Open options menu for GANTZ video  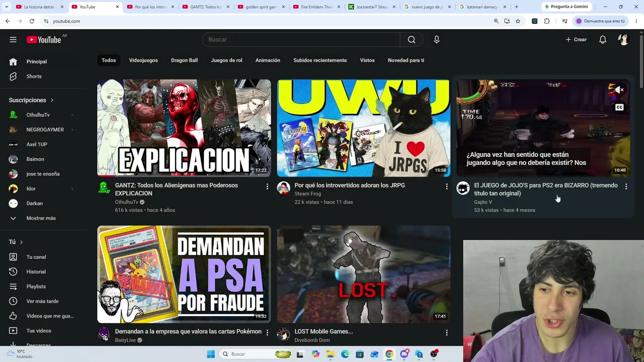click(x=267, y=187)
